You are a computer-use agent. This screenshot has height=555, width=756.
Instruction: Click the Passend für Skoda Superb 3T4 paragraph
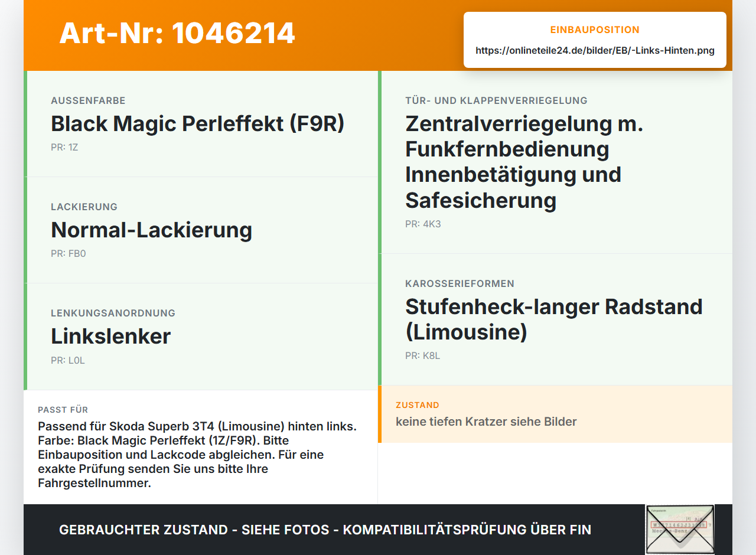coord(197,455)
